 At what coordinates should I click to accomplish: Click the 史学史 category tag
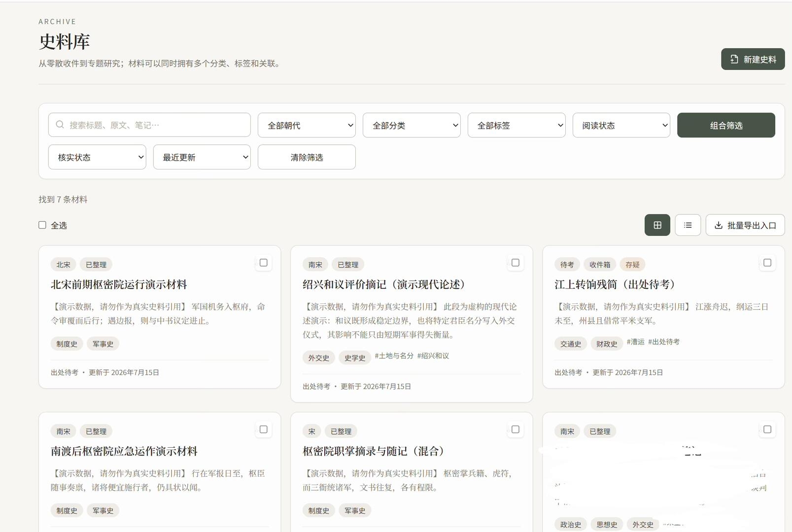(355, 358)
